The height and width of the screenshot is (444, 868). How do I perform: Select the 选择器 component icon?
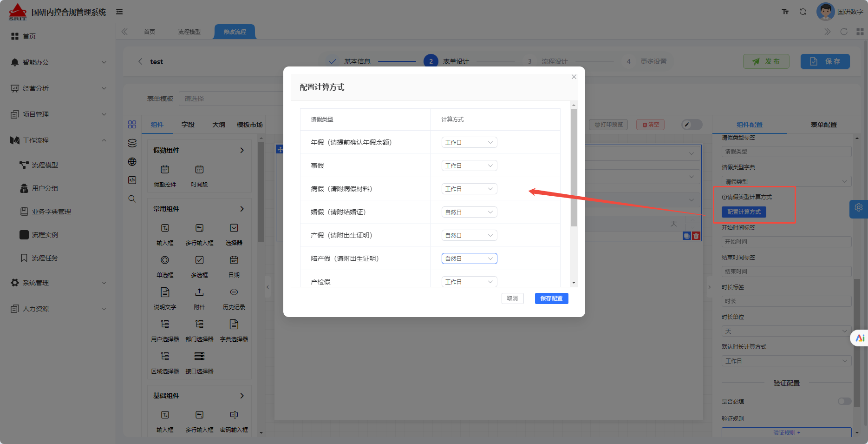click(x=234, y=228)
